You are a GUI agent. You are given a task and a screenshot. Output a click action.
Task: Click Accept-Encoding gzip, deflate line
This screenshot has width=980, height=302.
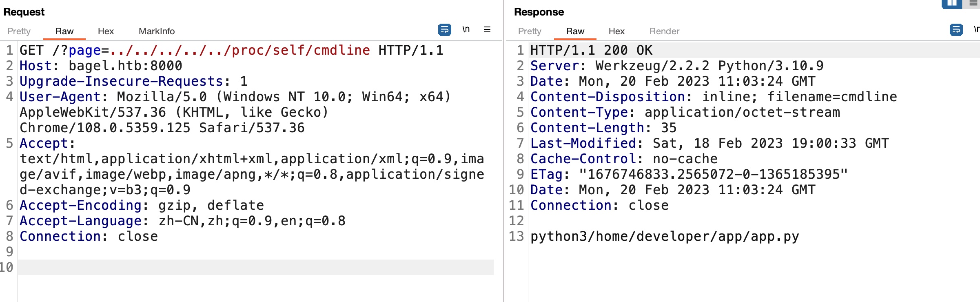click(142, 205)
